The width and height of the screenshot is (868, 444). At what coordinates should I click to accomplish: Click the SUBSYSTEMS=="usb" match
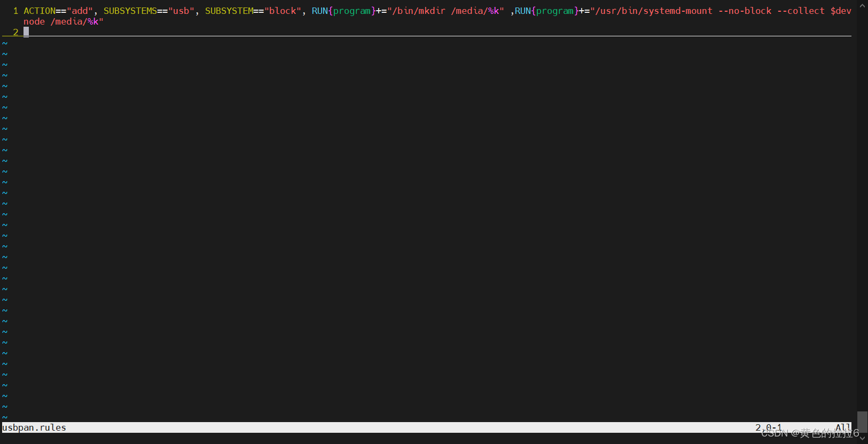(x=149, y=11)
